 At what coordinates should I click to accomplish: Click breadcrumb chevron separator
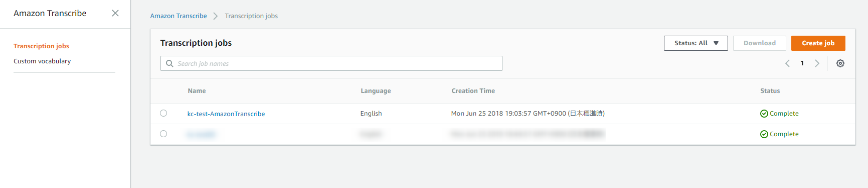(x=216, y=16)
